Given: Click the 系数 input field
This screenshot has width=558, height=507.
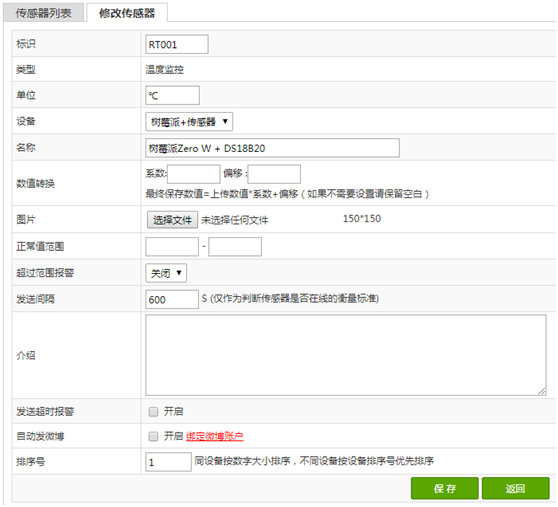Looking at the screenshot, I should point(194,174).
